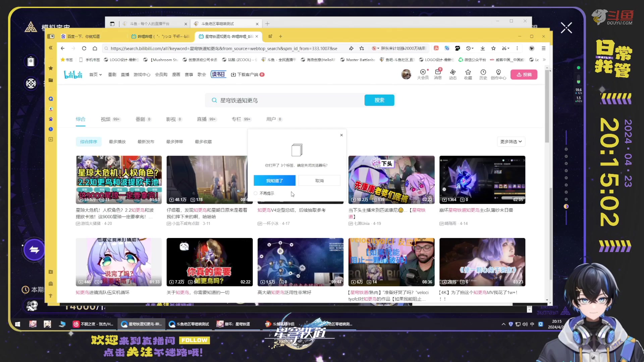Open browser more options vertical dots
644x362 pixels.
517,48
